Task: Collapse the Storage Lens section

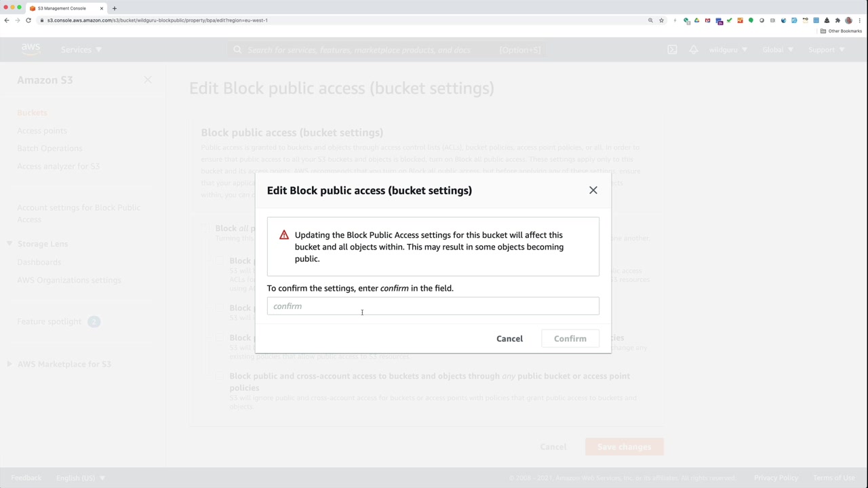Action: [x=9, y=243]
